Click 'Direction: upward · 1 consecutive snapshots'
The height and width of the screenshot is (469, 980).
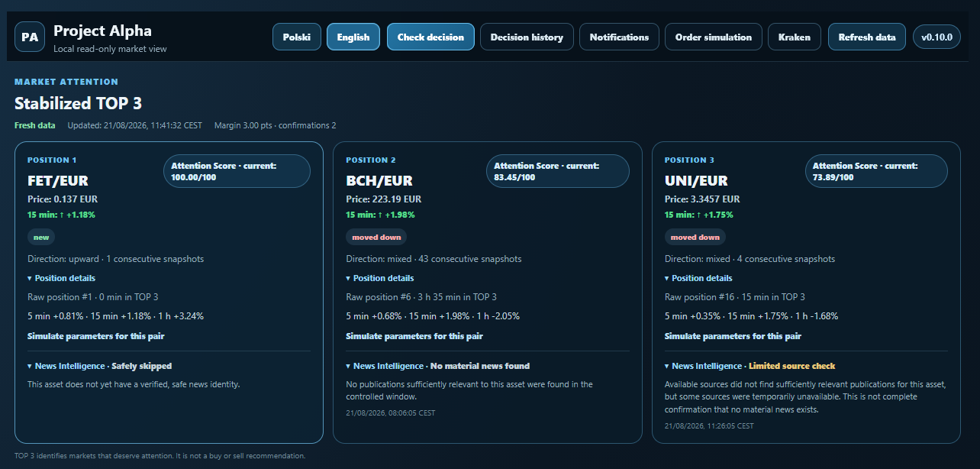coord(116,259)
